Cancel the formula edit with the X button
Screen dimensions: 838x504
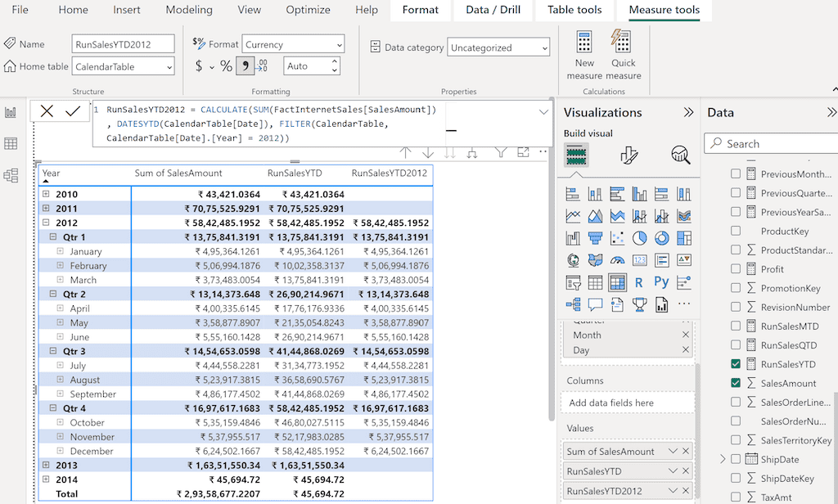(x=46, y=110)
